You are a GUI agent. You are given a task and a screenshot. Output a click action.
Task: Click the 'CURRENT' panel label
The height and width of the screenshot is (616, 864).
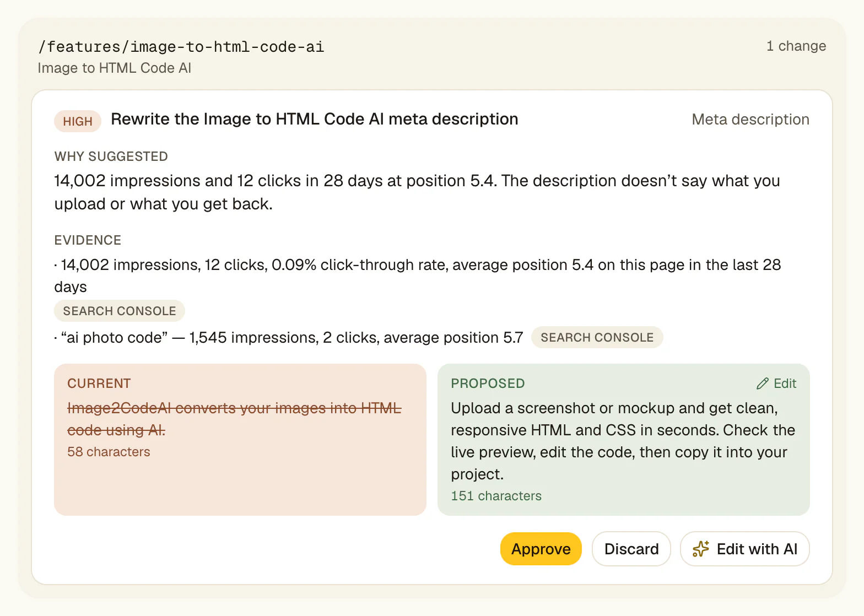click(x=99, y=383)
